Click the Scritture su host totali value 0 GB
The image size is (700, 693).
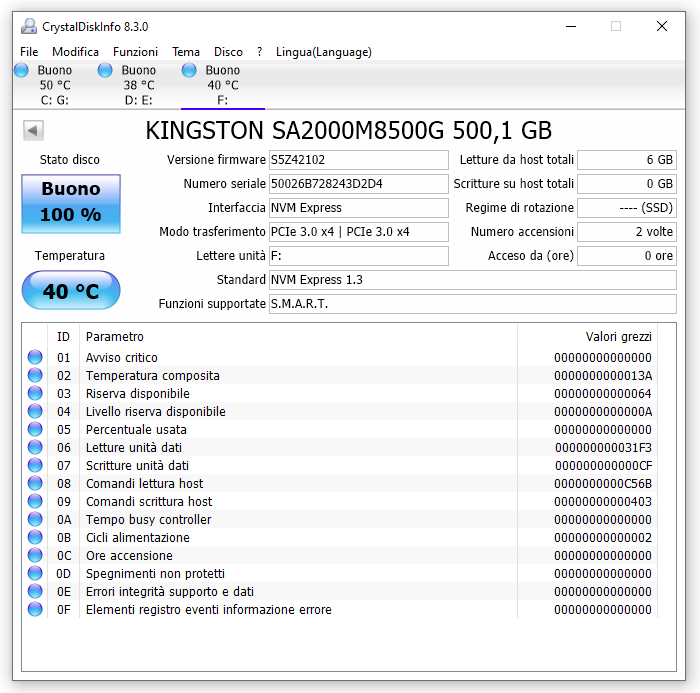tap(627, 184)
